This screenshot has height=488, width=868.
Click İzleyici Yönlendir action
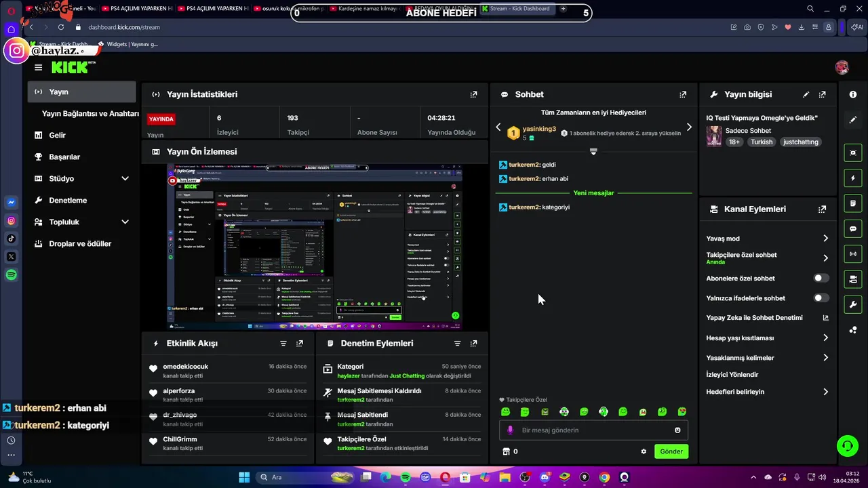coord(732,374)
